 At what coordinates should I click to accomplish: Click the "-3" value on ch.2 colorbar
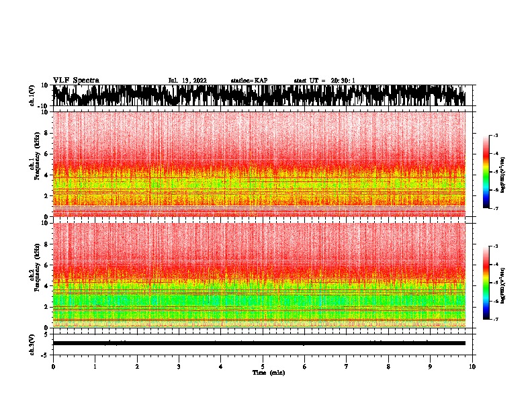click(496, 246)
